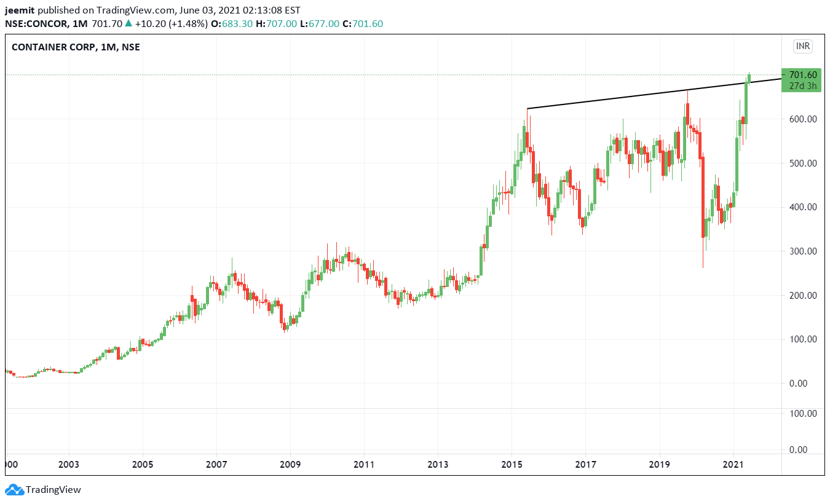Viewport: 830px width, 504px height.
Task: Click the latest green candle near 700
Action: [x=749, y=77]
